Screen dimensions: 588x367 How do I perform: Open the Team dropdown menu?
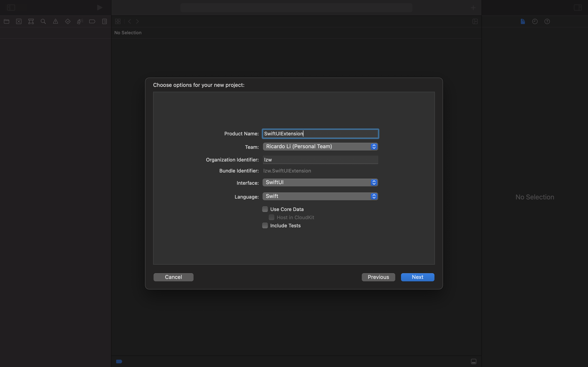coord(320,147)
